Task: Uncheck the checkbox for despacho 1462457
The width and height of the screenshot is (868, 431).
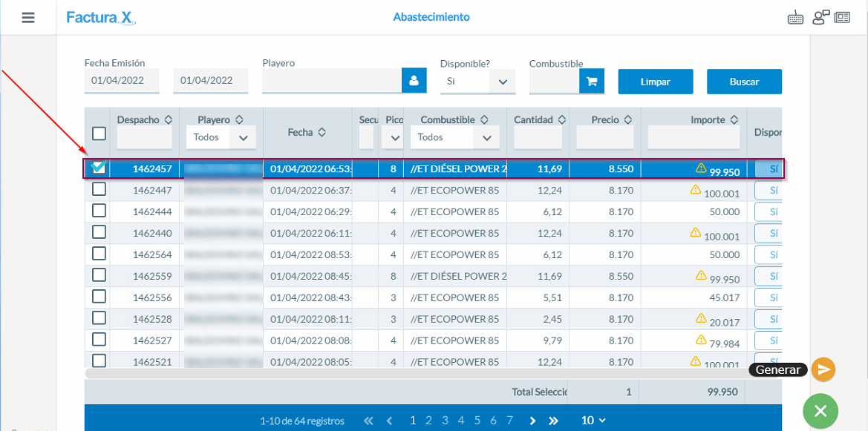Action: [x=99, y=168]
